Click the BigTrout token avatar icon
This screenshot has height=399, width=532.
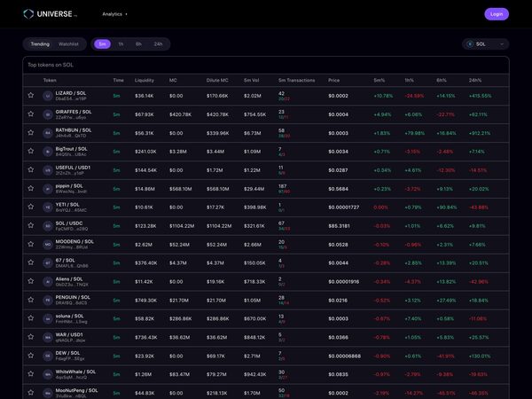point(48,152)
